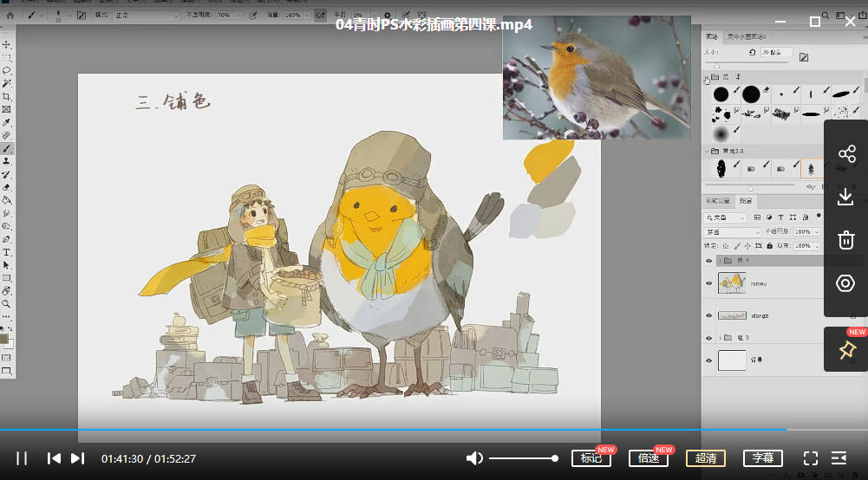Download the video using side panel icon
This screenshot has height=480, width=868.
(x=846, y=198)
